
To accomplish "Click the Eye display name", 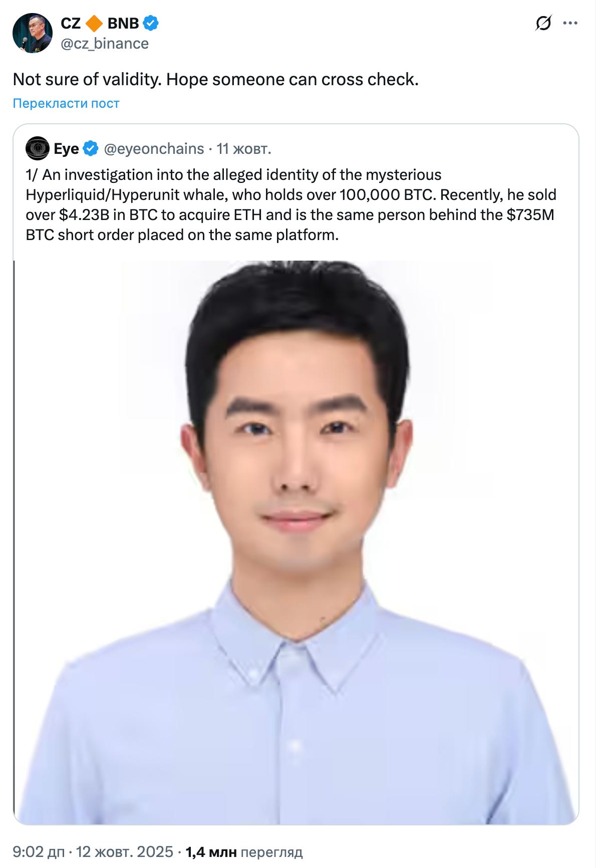I will click(x=66, y=149).
